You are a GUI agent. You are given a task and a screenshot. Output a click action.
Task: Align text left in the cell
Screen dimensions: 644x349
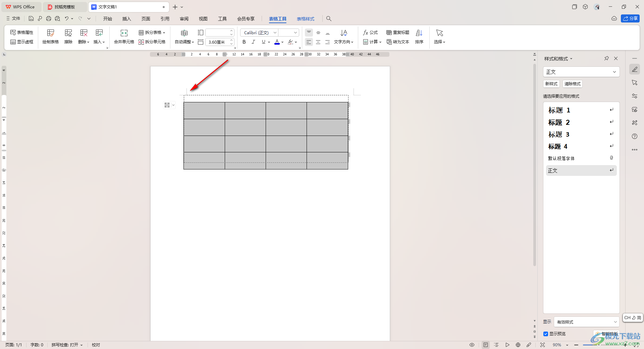click(x=309, y=42)
